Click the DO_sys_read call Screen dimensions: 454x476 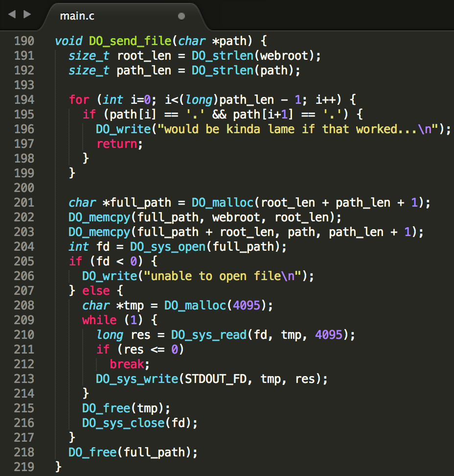[x=208, y=335]
